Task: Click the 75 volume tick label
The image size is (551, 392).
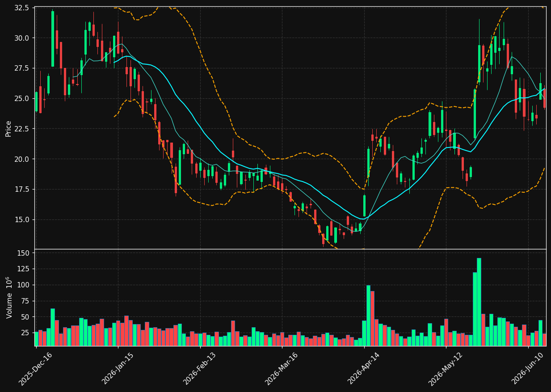Action: 26,301
